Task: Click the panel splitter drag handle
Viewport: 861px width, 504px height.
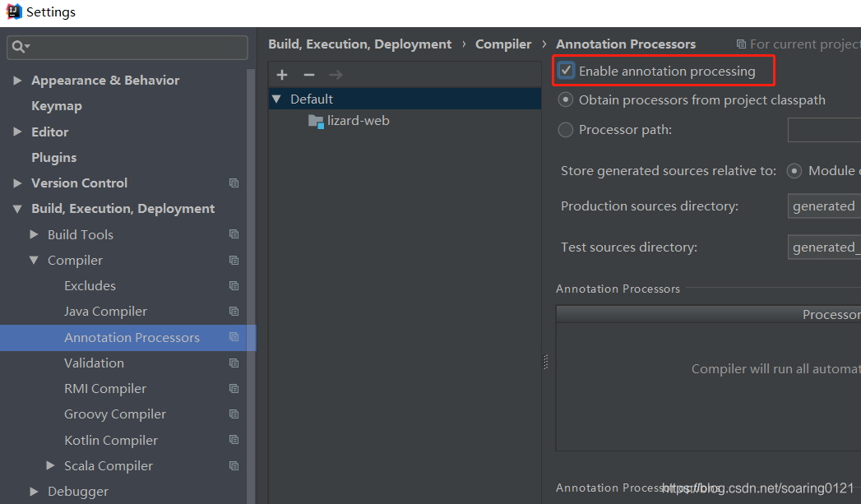Action: (546, 362)
